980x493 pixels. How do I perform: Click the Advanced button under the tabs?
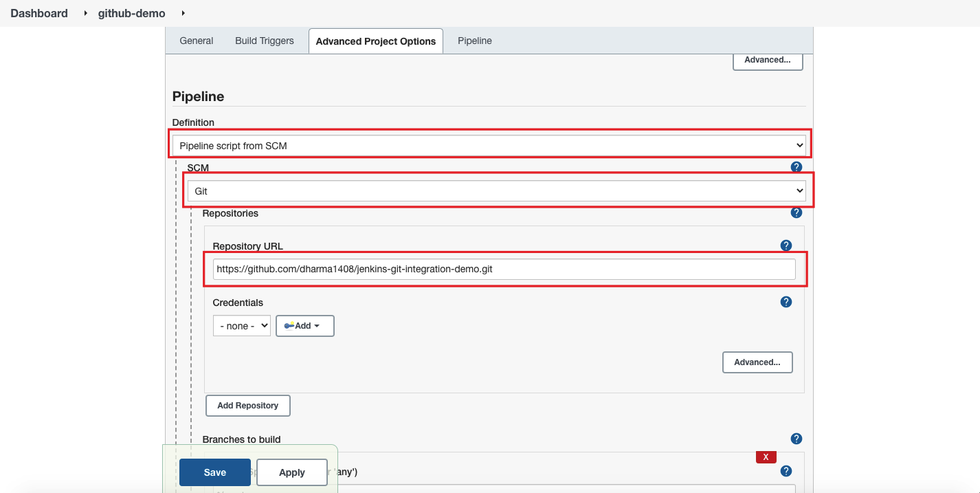[x=768, y=60]
